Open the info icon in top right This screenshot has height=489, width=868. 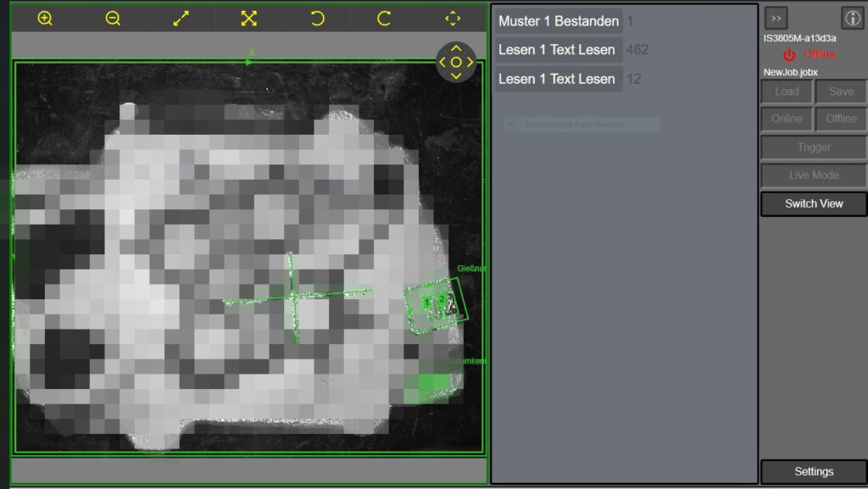(852, 18)
